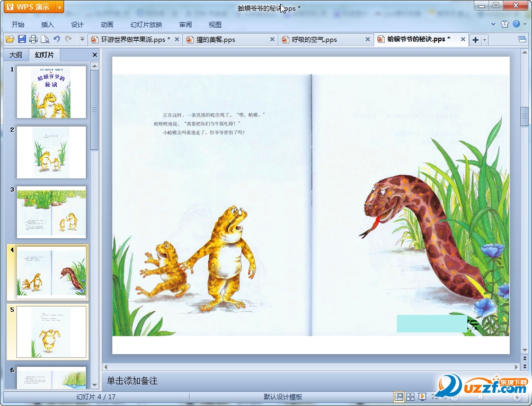The width and height of the screenshot is (532, 406).
Task: Switch to the 大纲 outline pane tab
Action: click(x=15, y=55)
